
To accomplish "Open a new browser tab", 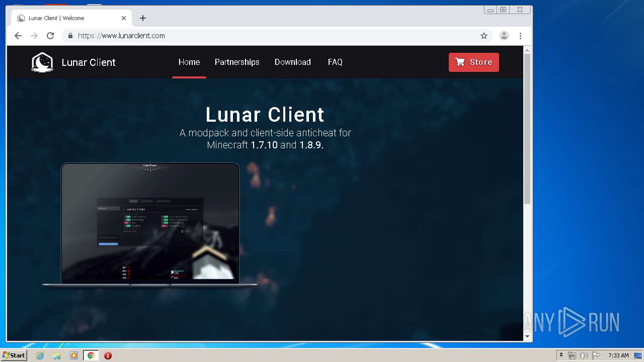I will (x=143, y=18).
